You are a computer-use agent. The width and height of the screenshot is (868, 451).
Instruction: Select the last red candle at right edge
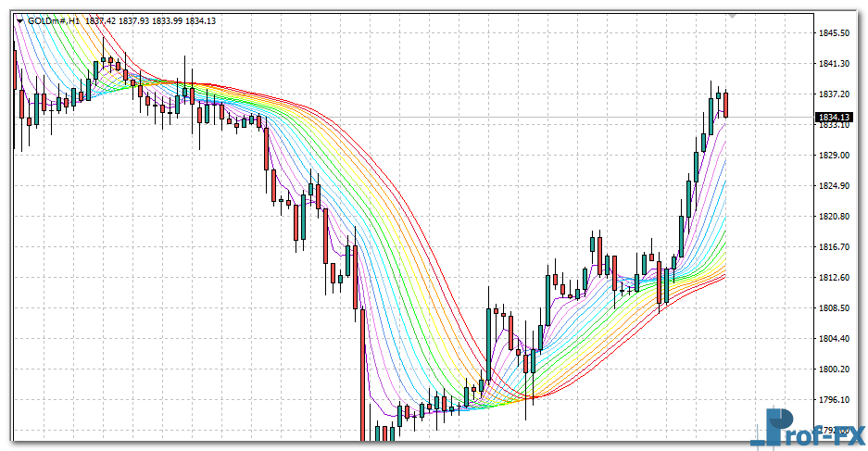point(726,105)
